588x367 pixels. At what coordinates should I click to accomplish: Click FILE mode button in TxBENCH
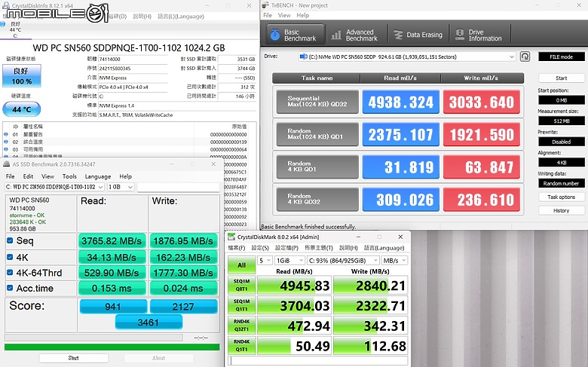pyautogui.click(x=561, y=57)
